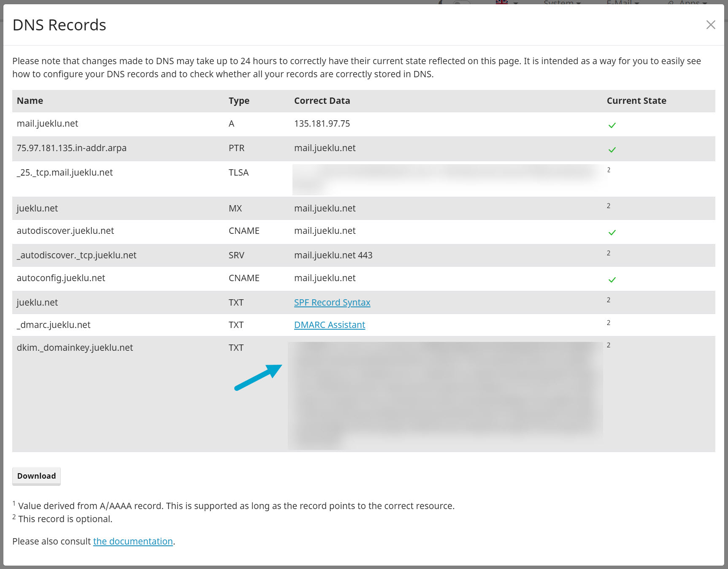Download the DNS records

pos(36,476)
